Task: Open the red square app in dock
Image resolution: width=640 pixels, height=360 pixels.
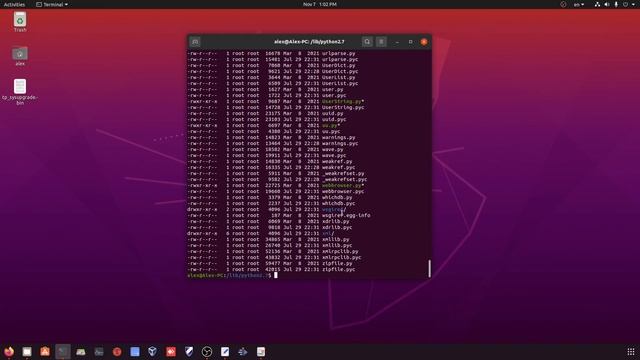Action: click(171, 351)
